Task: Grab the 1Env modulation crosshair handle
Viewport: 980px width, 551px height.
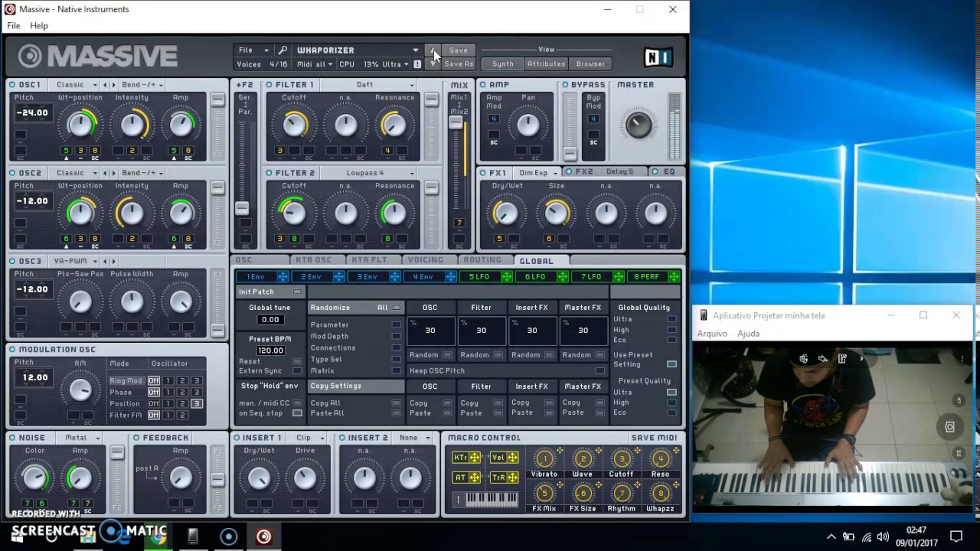Action: pyautogui.click(x=283, y=276)
